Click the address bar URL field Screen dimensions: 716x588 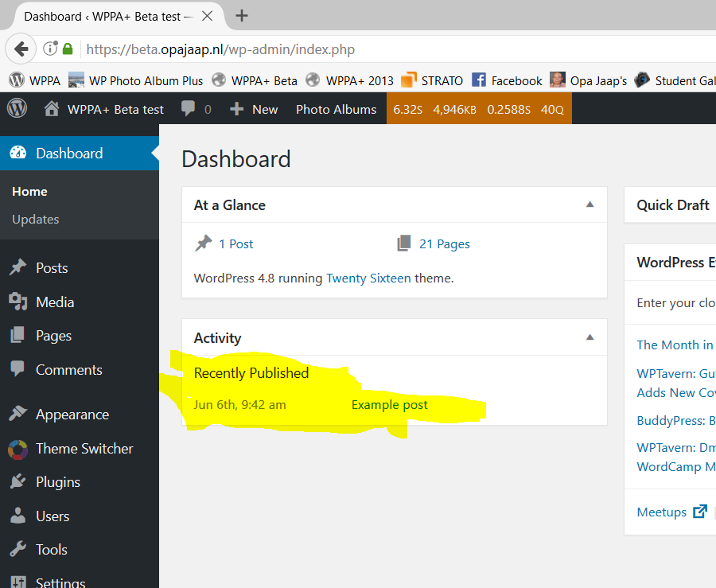tap(397, 49)
